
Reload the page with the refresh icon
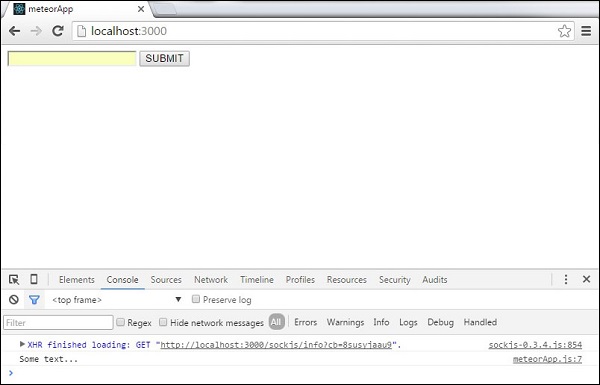pos(58,31)
